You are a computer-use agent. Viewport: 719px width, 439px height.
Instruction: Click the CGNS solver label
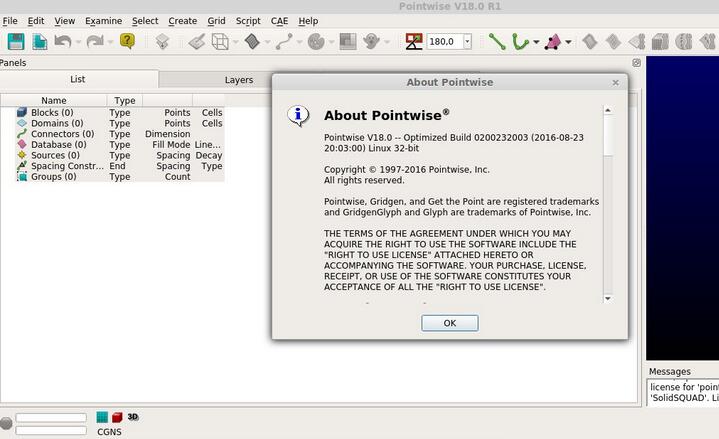coord(109,432)
